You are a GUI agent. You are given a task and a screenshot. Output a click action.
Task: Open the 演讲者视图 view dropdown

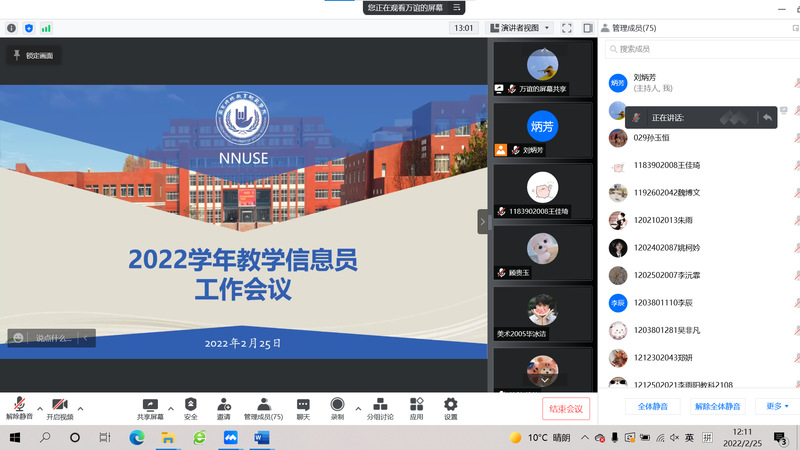pyautogui.click(x=519, y=28)
